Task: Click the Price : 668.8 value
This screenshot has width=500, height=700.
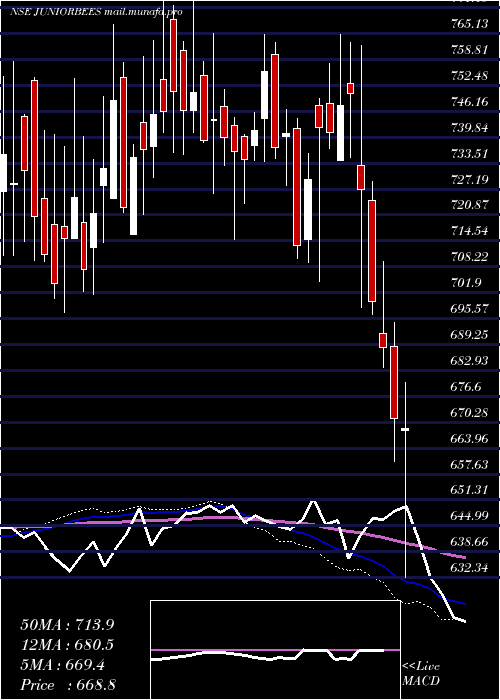Action: (68, 685)
